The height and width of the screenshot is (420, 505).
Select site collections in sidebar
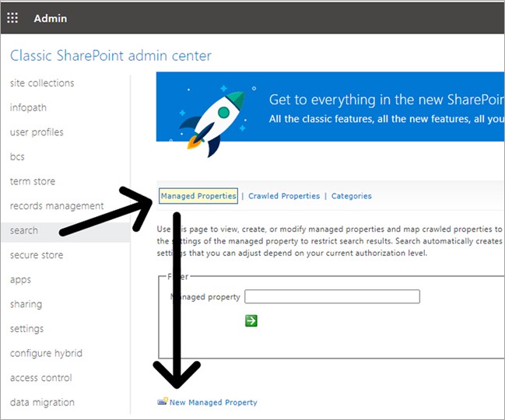click(x=42, y=83)
